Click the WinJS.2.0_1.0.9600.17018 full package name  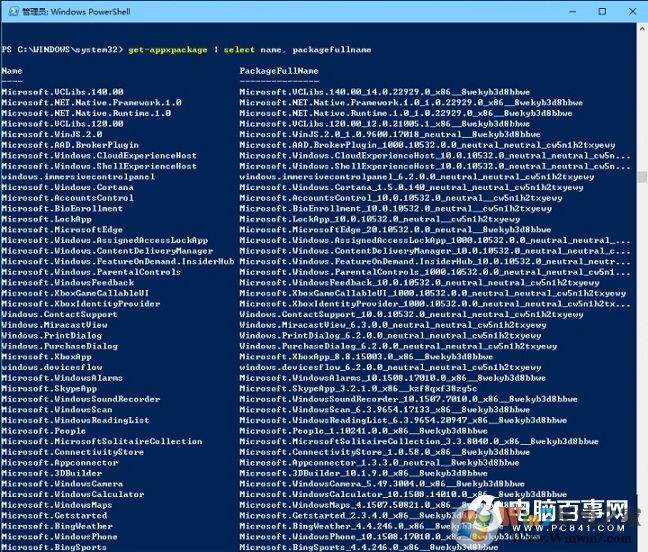click(x=390, y=134)
